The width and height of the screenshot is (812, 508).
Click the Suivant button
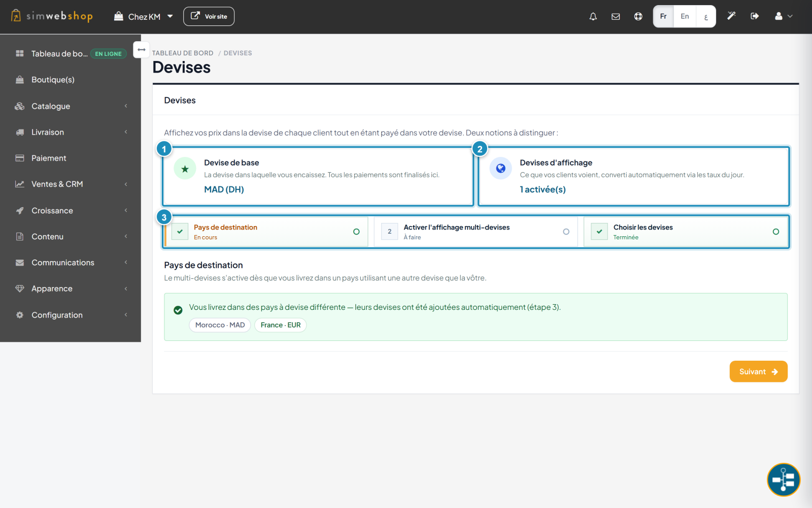tap(758, 371)
